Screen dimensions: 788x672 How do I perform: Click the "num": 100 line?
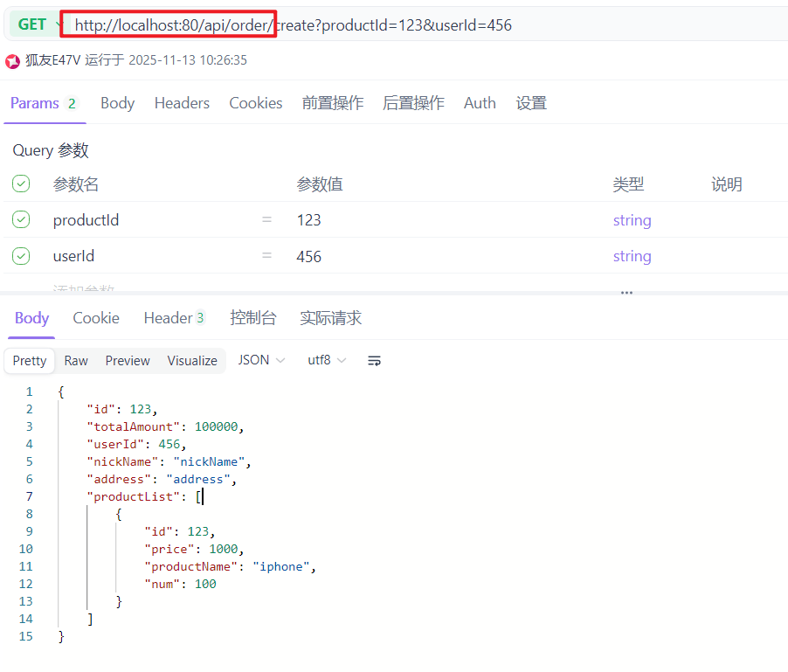coord(181,584)
